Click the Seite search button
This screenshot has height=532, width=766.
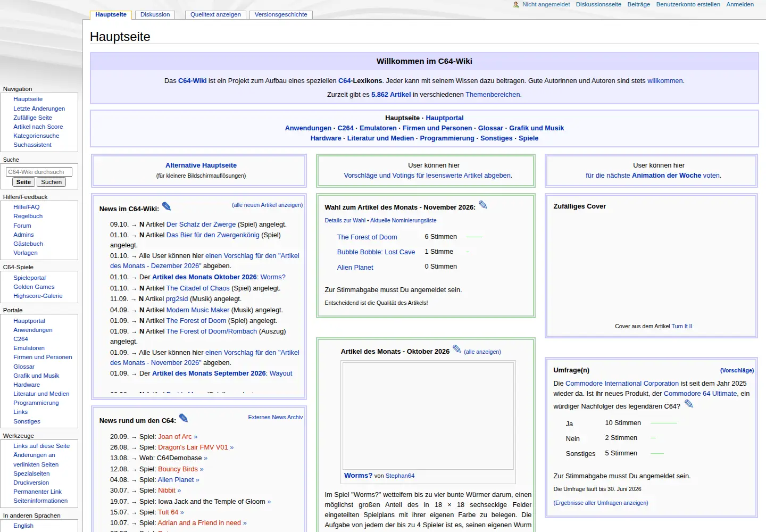pyautogui.click(x=24, y=182)
